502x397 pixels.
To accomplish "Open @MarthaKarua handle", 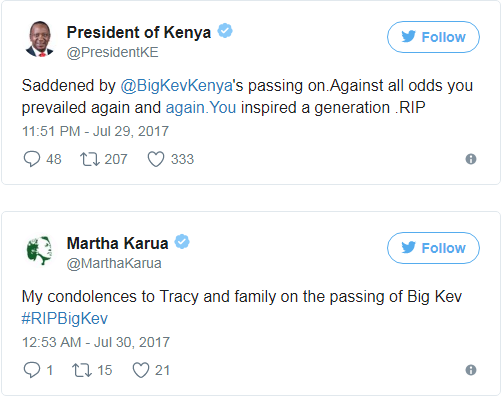I will coord(114,263).
